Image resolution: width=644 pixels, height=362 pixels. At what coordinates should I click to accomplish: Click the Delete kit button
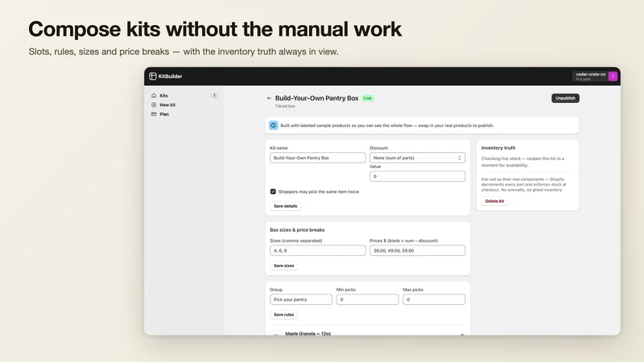tap(494, 202)
